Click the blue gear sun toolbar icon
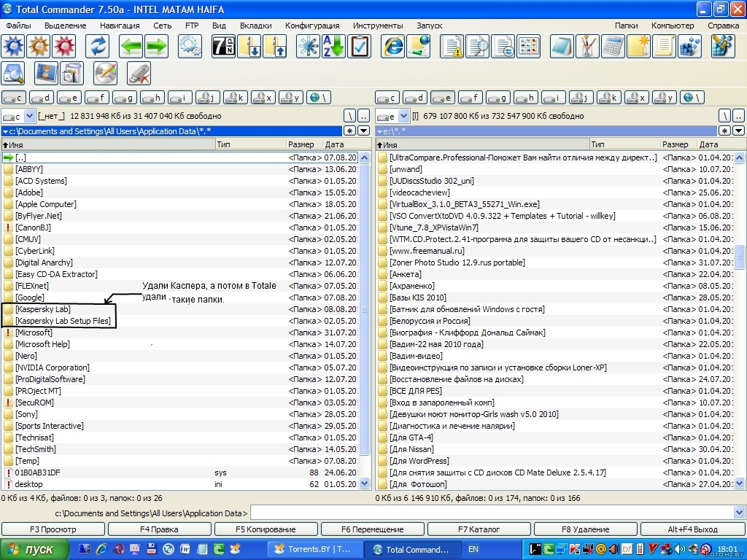Screen dimensions: 747x560 click(13, 47)
